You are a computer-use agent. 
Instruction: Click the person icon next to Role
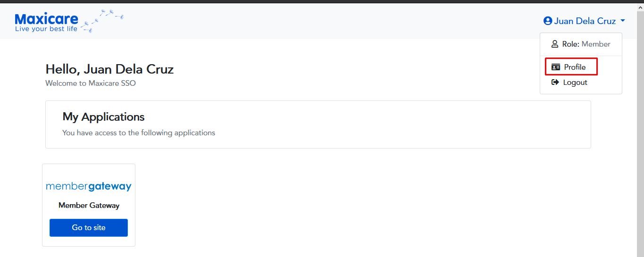pos(555,44)
